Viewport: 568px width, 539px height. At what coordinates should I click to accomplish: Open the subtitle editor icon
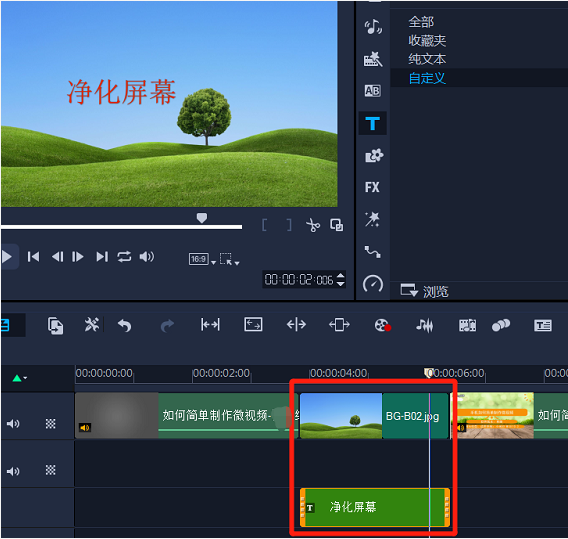[x=543, y=325]
